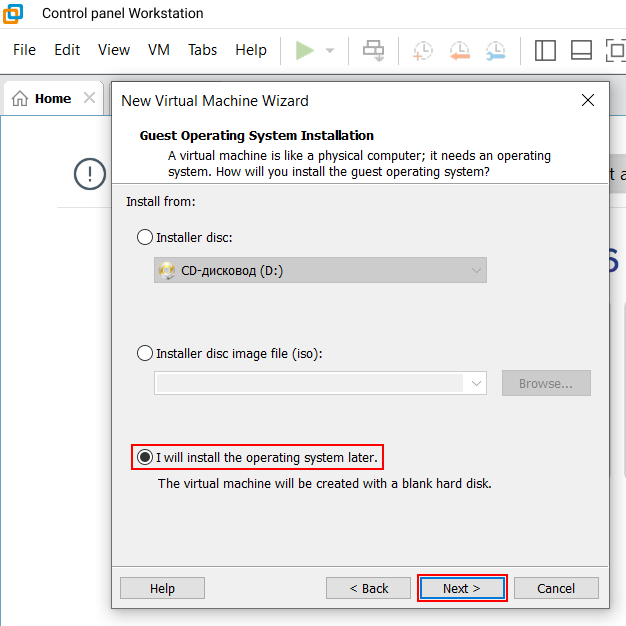The width and height of the screenshot is (626, 626).
Task: Click the Revert to Snapshot icon
Action: click(x=459, y=50)
